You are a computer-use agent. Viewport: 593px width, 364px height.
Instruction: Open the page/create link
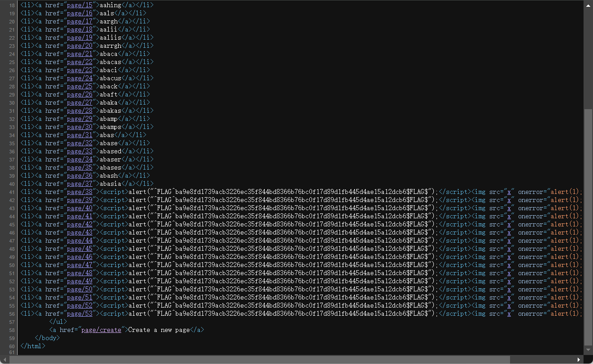tap(101, 330)
